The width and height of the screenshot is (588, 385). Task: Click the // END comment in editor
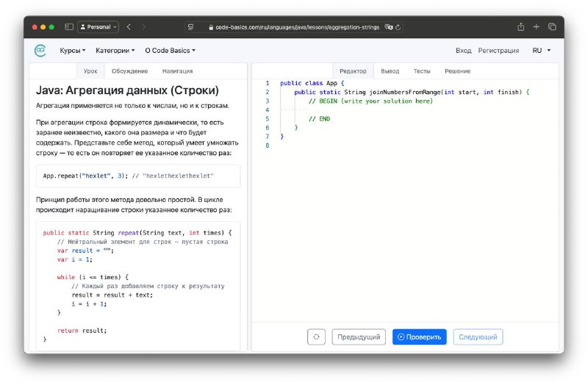point(319,118)
